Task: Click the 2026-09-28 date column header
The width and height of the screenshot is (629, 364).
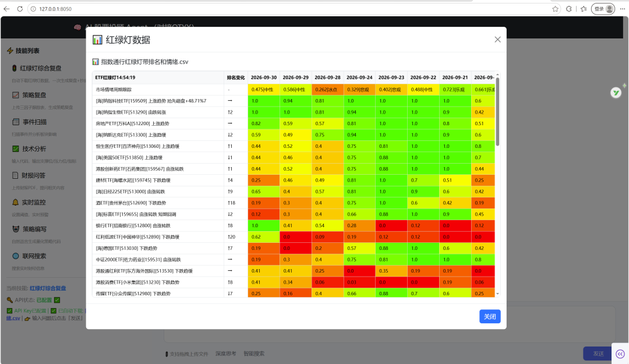Action: tap(327, 77)
